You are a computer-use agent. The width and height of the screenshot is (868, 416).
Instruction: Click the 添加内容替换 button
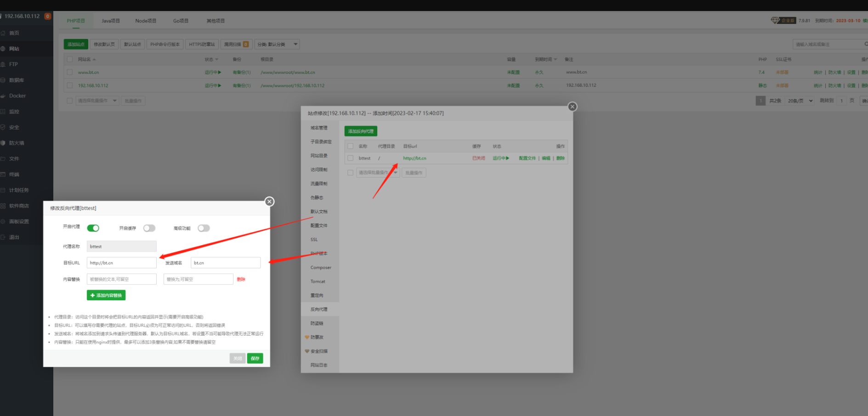pos(106,295)
